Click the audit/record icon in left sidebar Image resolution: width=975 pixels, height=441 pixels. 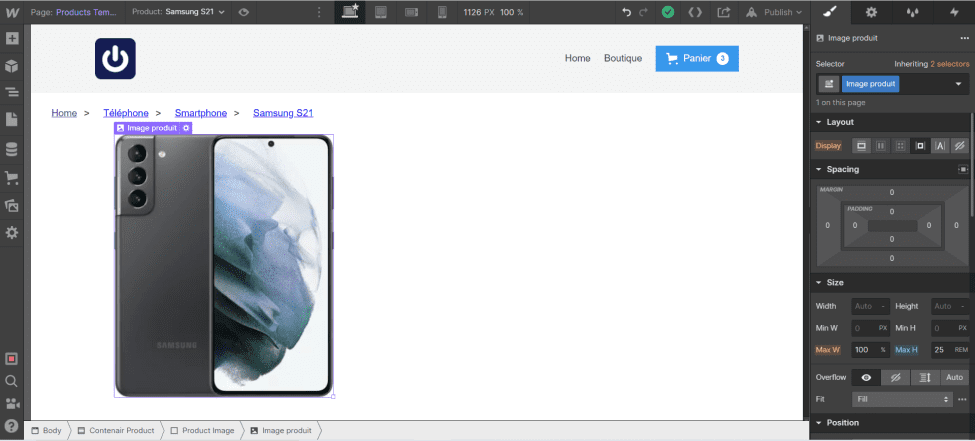12,359
